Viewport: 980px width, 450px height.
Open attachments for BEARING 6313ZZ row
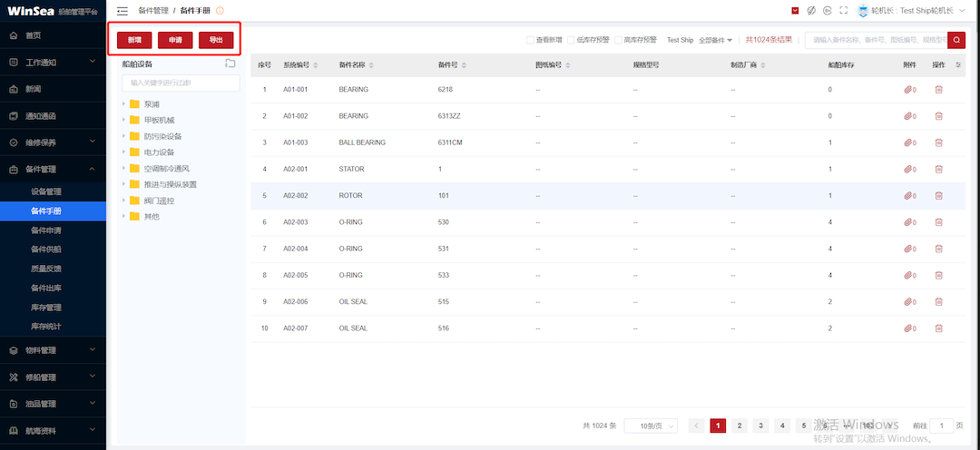(x=910, y=116)
